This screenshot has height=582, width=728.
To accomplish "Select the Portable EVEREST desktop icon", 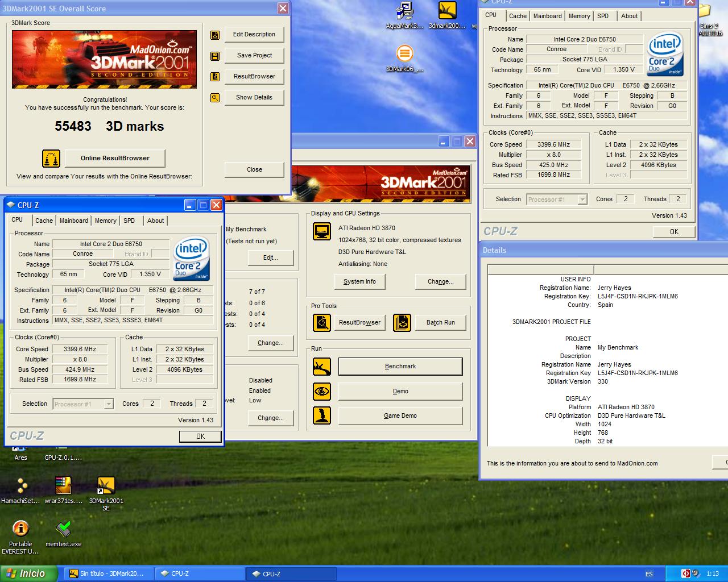I will pos(20,538).
